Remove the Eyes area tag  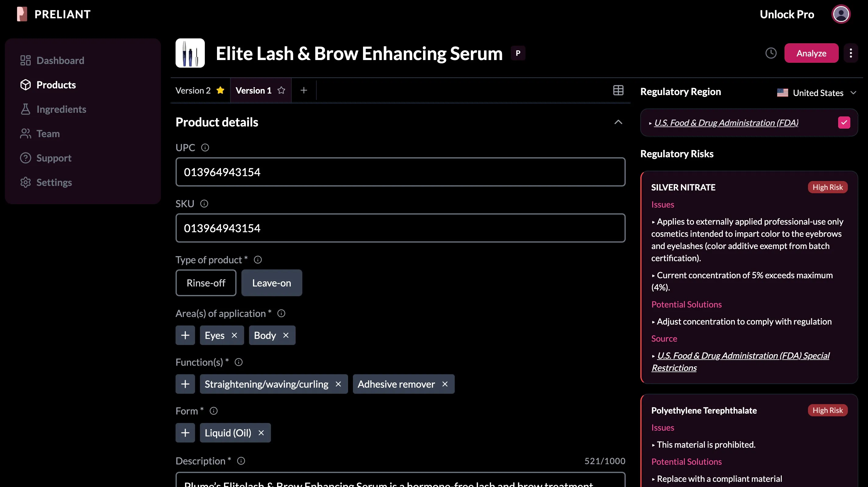pyautogui.click(x=234, y=335)
